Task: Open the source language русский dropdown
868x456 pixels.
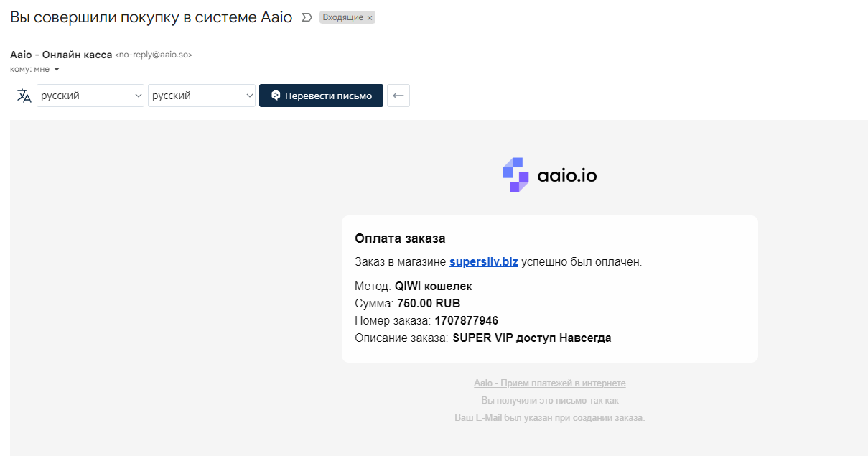Action: click(x=90, y=96)
